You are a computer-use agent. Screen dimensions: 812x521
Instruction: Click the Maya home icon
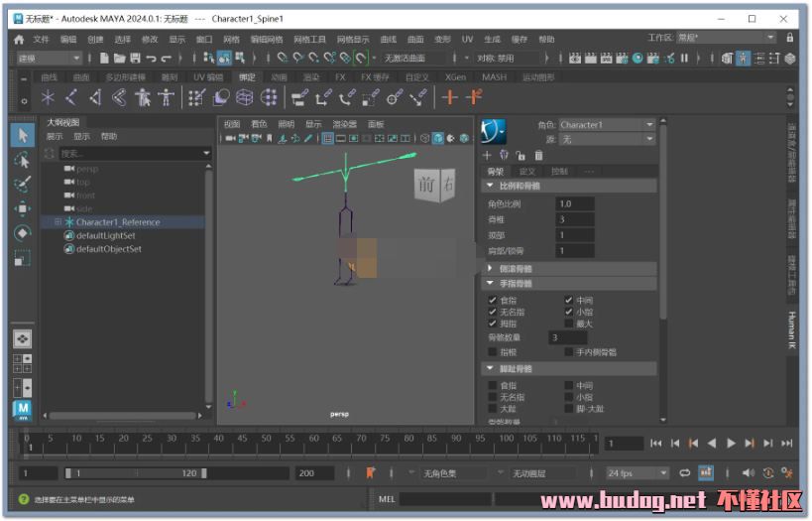tap(19, 40)
